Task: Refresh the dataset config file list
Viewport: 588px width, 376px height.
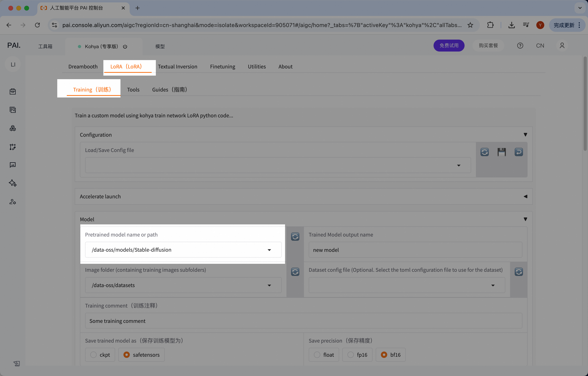Action: [519, 272]
